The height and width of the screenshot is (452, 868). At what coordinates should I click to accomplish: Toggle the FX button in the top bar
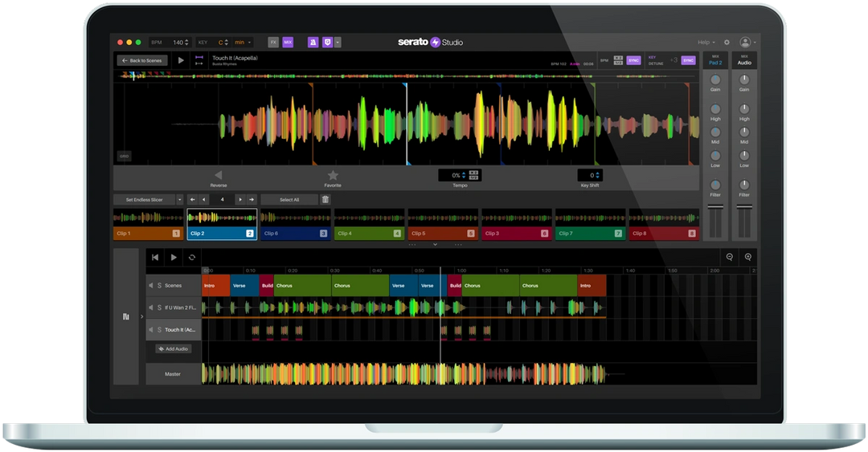(273, 42)
